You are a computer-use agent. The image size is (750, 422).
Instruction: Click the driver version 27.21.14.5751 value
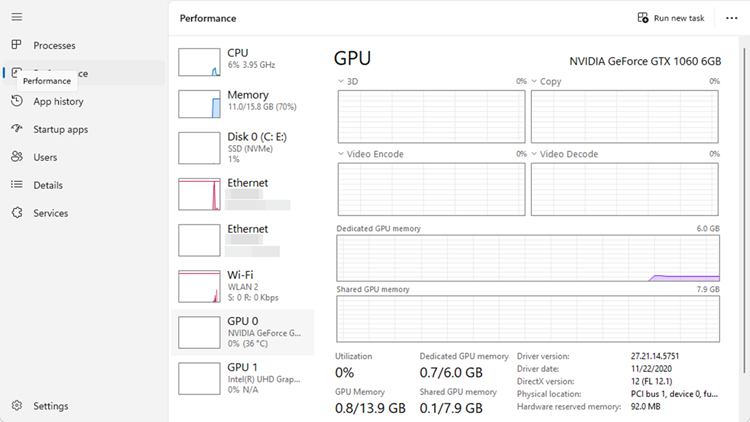(654, 356)
